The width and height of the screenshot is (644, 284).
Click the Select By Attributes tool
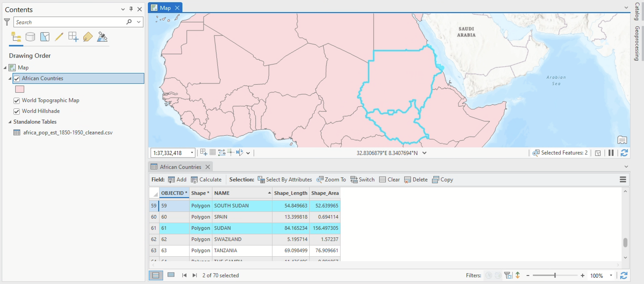tap(285, 179)
